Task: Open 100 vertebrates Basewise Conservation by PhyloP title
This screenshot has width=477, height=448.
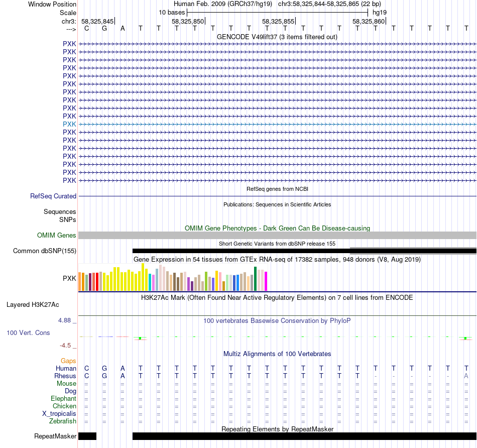Action: point(277,321)
